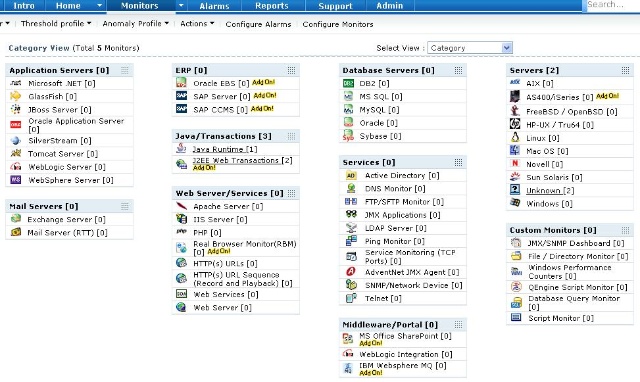This screenshot has width=640, height=382.
Task: Expand the Actions dropdown menu
Action: pos(197,24)
